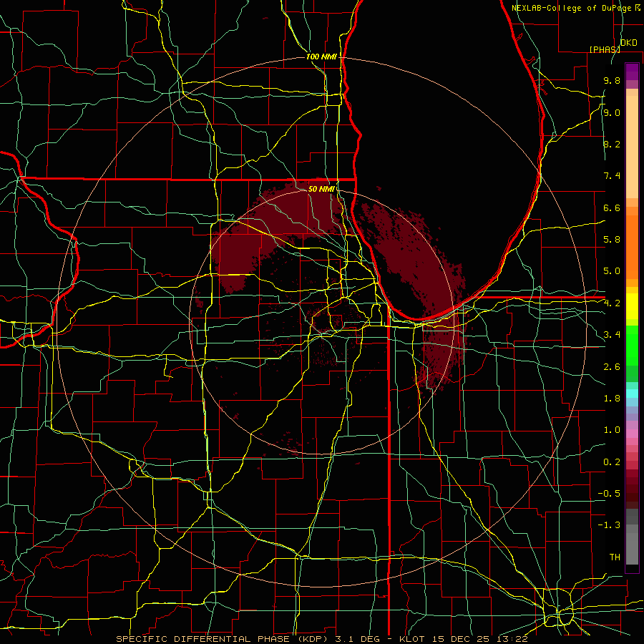Click the 0.2 value on the color scale
This screenshot has height=644, width=644.
(x=612, y=462)
